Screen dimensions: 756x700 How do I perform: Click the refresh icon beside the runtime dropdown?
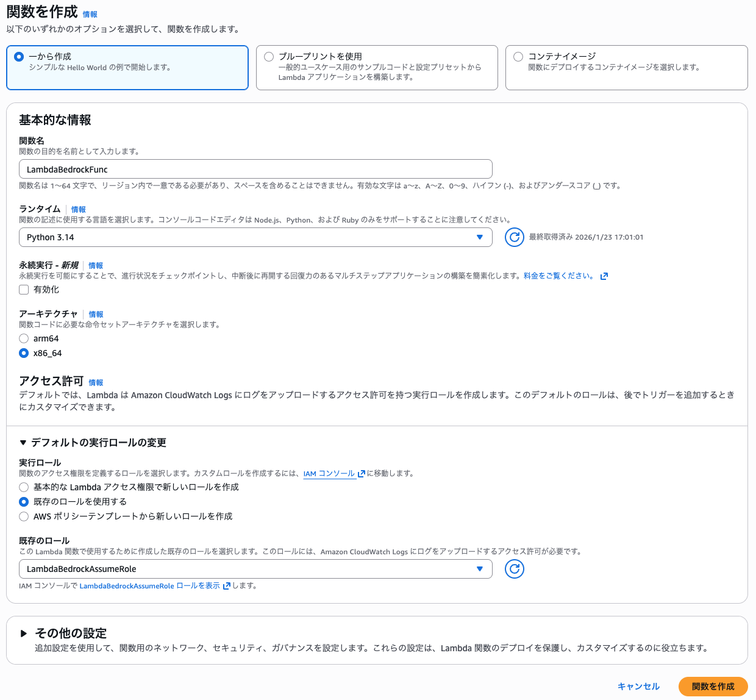515,237
